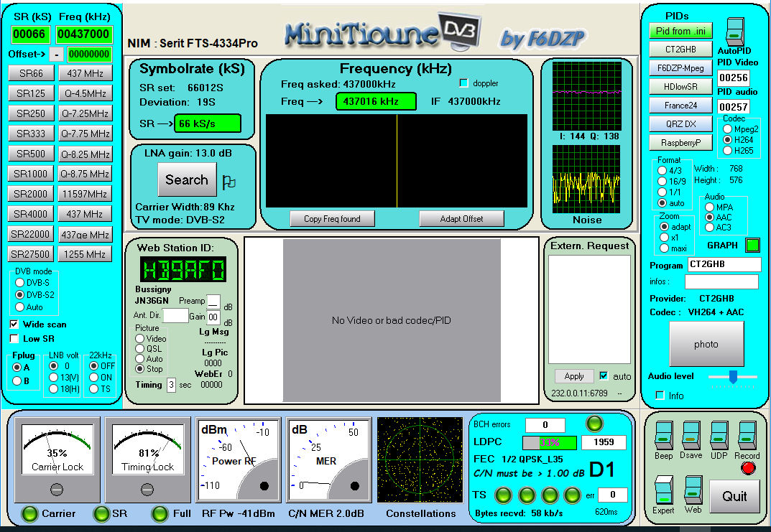Click the Quit button
The image size is (771, 532).
[734, 496]
